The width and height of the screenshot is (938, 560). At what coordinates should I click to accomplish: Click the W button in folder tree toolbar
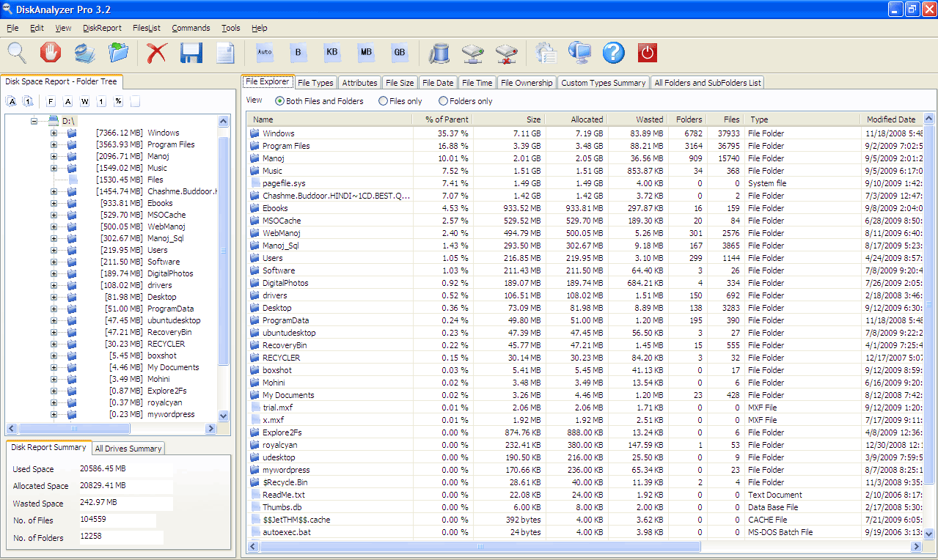84,101
